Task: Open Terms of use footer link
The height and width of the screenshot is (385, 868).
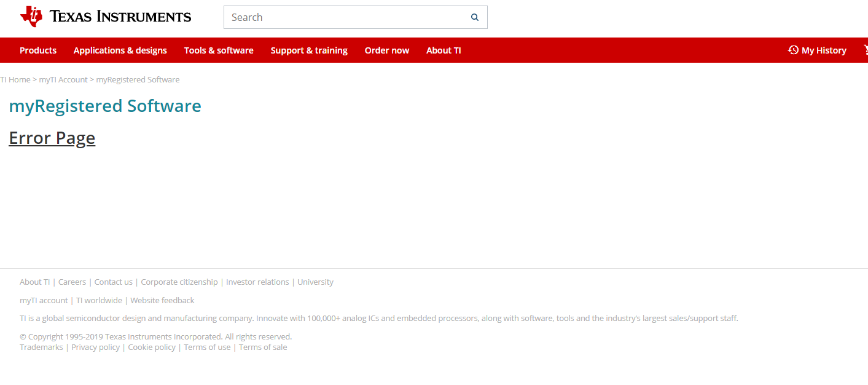Action: pos(207,347)
